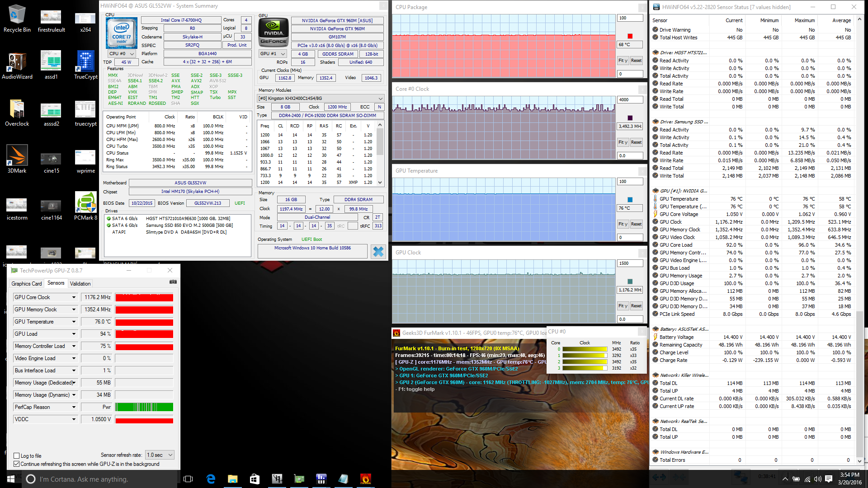The width and height of the screenshot is (868, 488).
Task: Click the FurMark icon in the taskbar
Action: [365, 479]
